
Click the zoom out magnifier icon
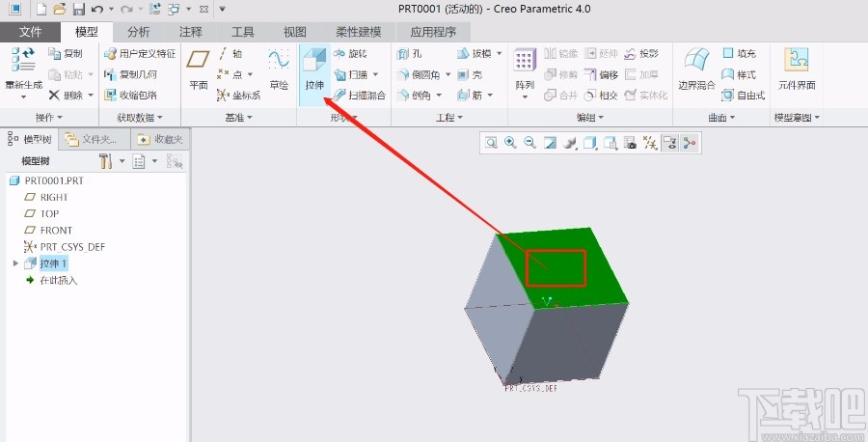(x=529, y=144)
